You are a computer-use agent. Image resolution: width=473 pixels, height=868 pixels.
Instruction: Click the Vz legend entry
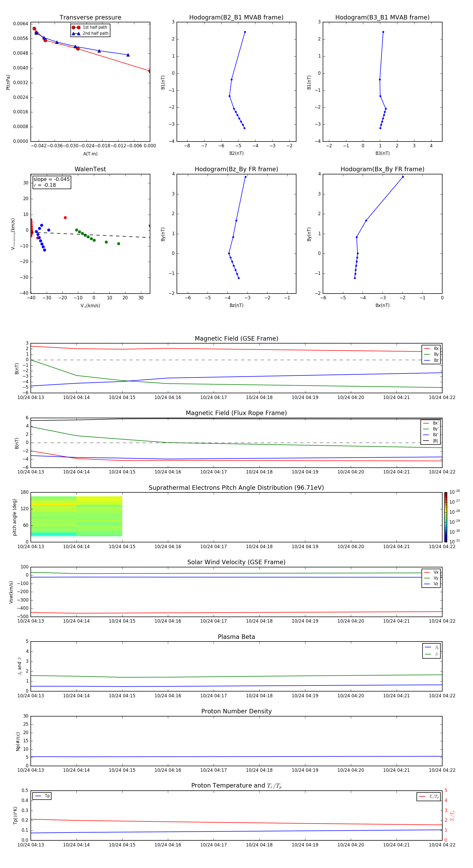click(x=431, y=584)
